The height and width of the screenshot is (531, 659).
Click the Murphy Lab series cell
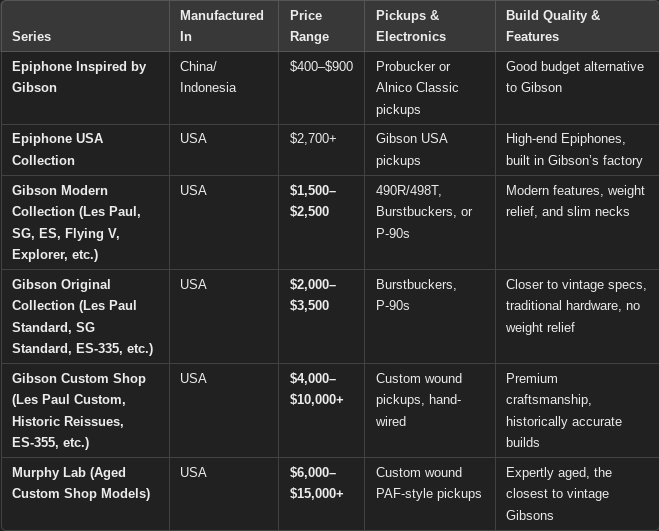81,483
